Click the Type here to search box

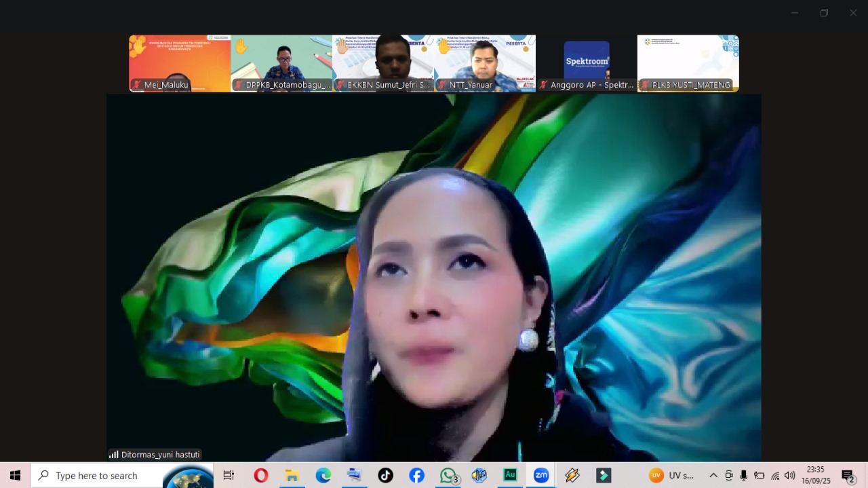(x=122, y=476)
